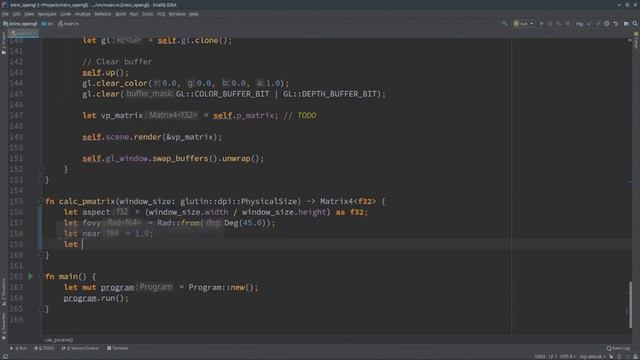Collapse the fn main fold marker

41,276
